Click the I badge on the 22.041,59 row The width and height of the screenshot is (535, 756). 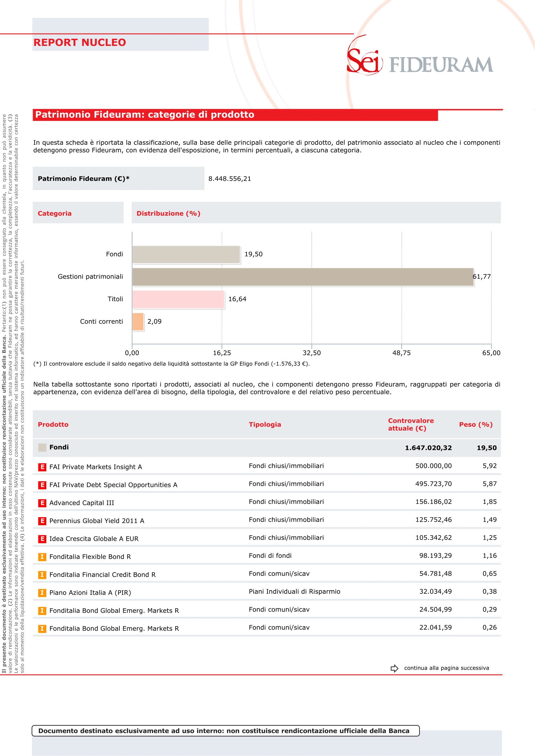(x=42, y=629)
